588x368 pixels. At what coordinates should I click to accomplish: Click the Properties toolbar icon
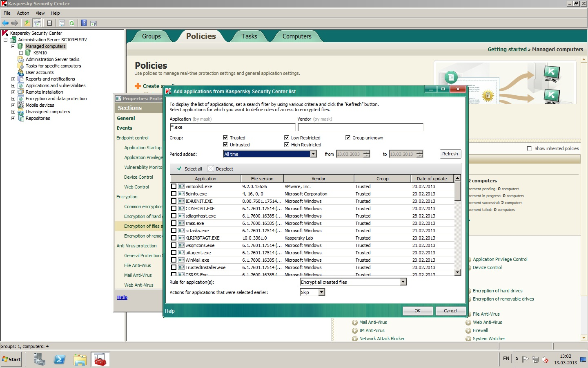click(62, 23)
